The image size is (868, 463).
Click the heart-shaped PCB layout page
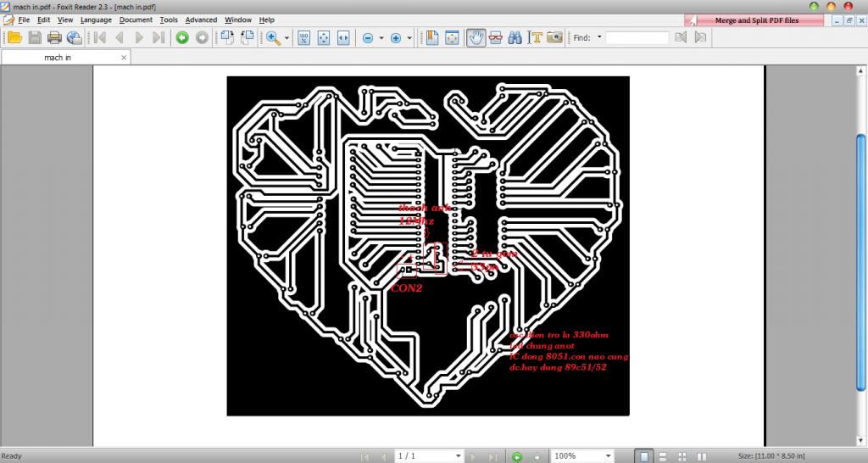(428, 246)
